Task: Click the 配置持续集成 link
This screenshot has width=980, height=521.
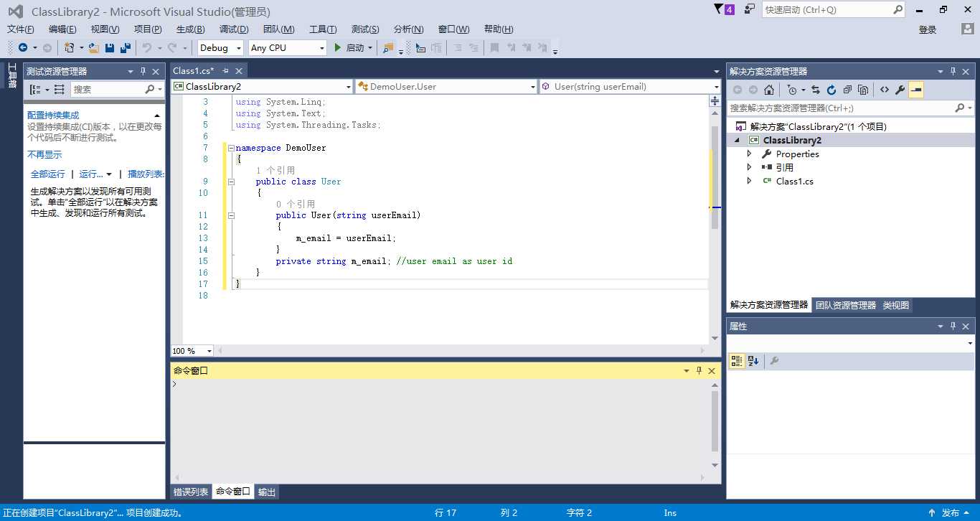Action: pos(53,116)
